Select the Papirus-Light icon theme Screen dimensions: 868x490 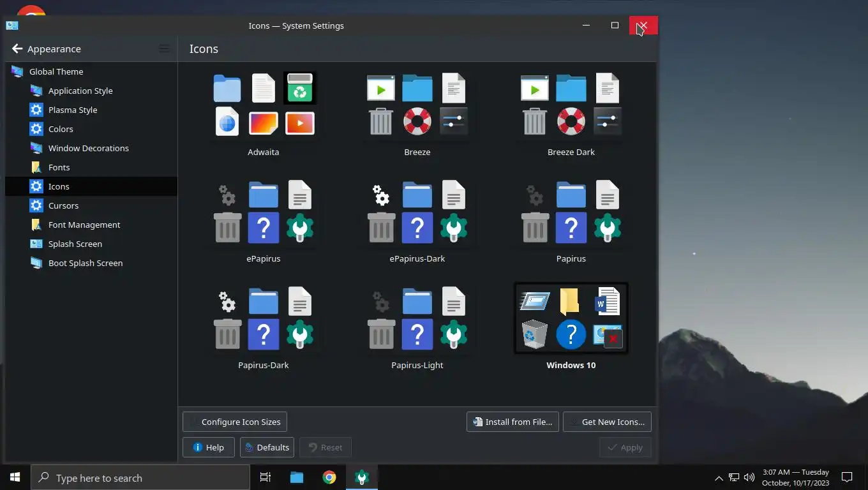pos(417,327)
